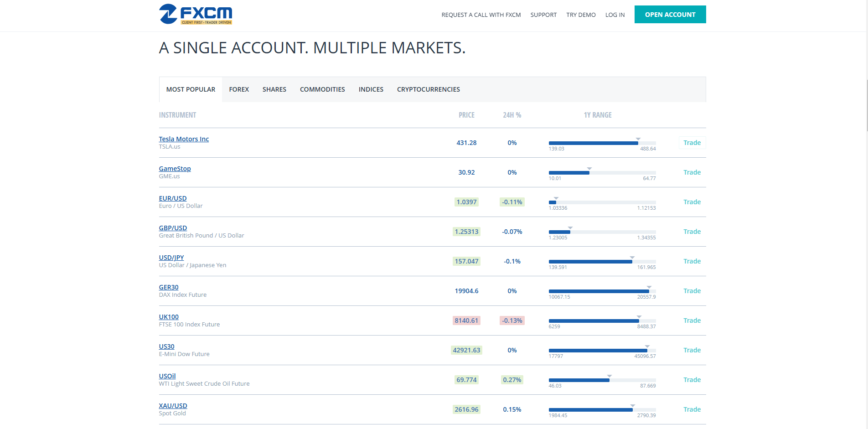Viewport: 868px width, 429px height.
Task: Click Trade for Tesla Motors Inc
Action: coord(692,143)
